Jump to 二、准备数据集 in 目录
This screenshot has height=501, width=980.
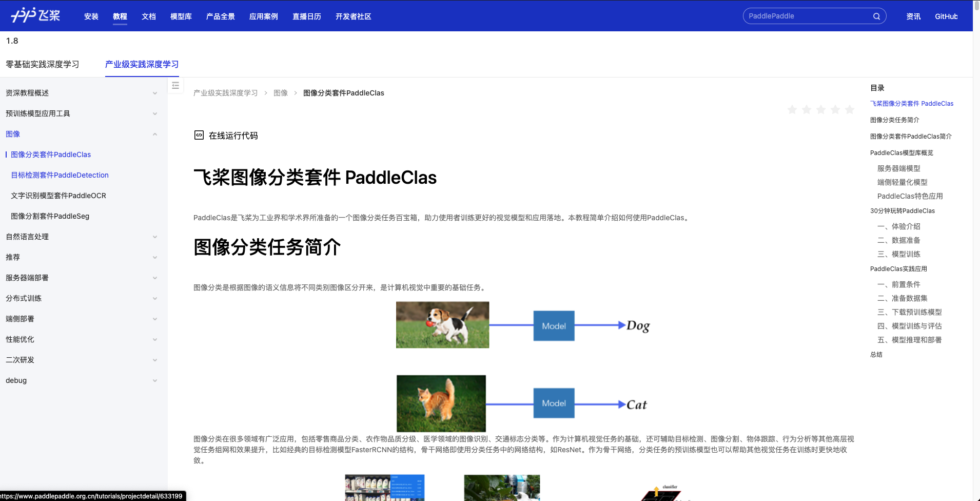tap(903, 298)
